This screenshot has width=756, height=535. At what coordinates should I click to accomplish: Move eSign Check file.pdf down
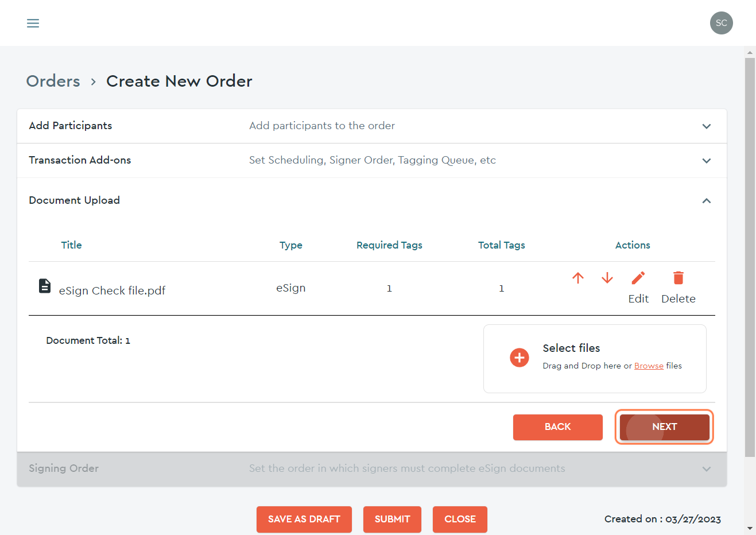tap(607, 278)
